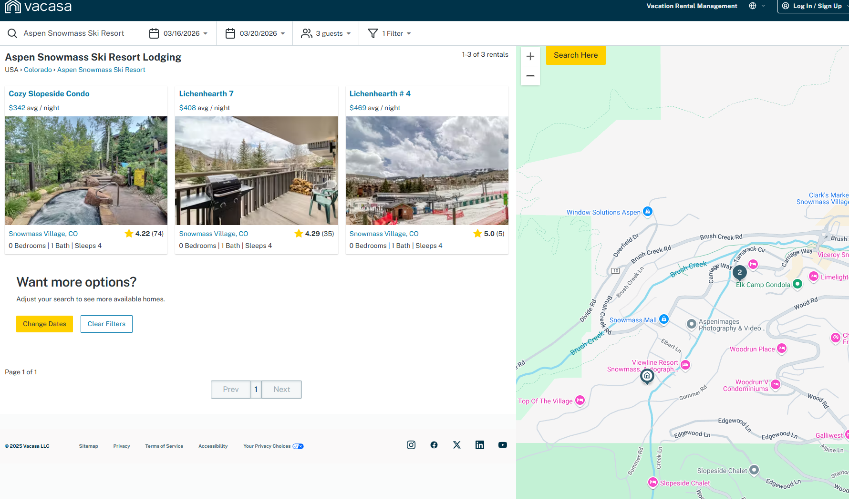The image size is (849, 504).
Task: Click Colorado breadcrumb link
Action: [38, 70]
